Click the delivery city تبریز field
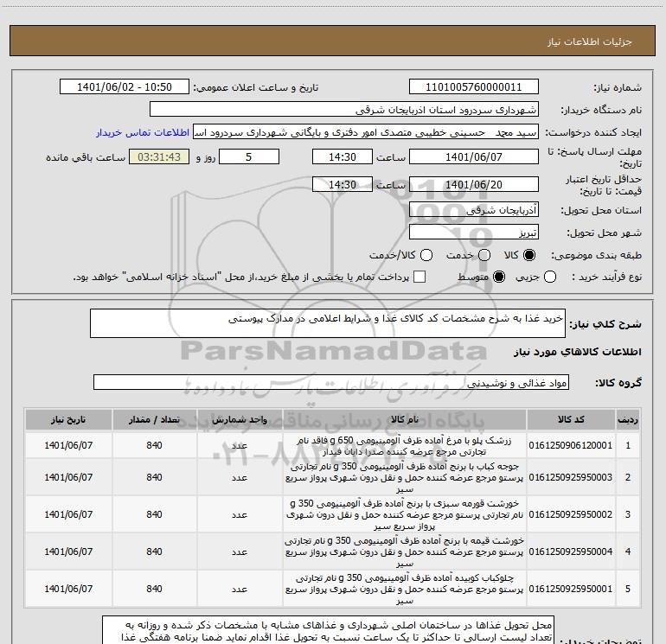The image size is (666, 644). tap(474, 232)
